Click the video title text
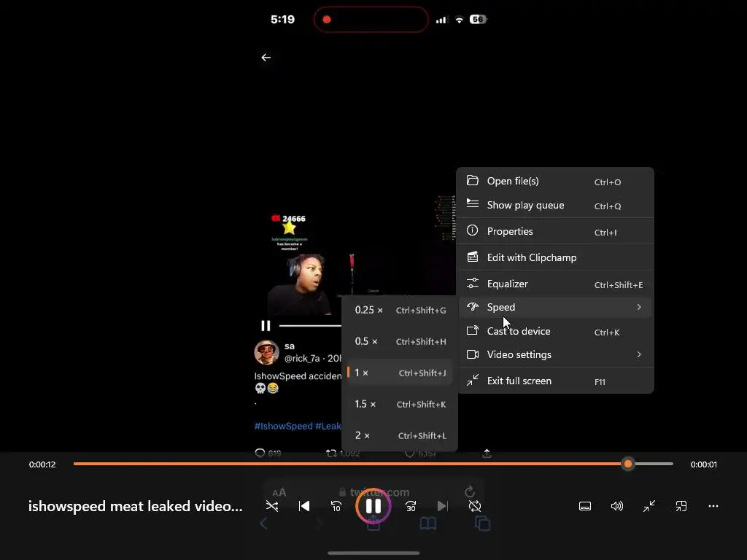Screen dimensions: 747x560 coord(135,506)
